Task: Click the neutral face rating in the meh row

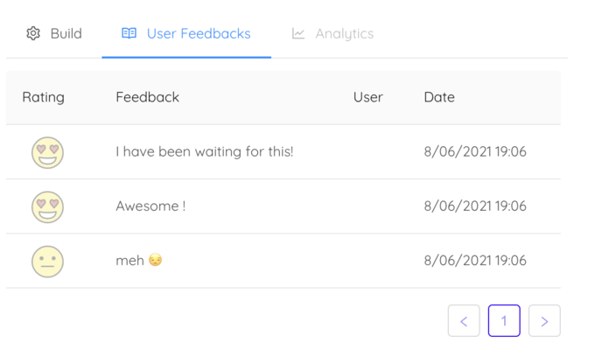Action: point(48,261)
